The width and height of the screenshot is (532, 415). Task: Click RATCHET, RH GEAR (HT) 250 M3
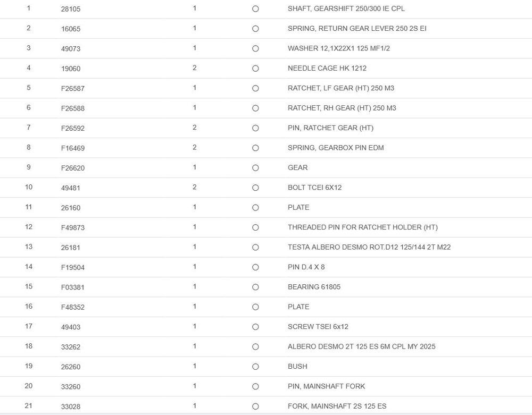pyautogui.click(x=342, y=108)
